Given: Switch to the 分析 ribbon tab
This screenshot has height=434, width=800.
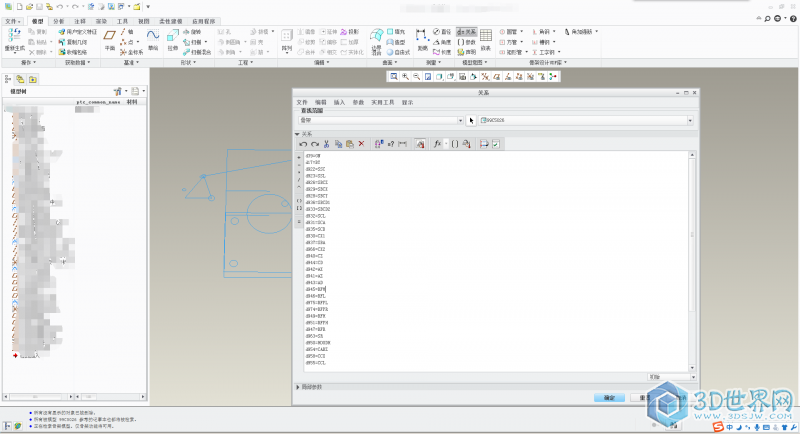Looking at the screenshot, I should click(x=59, y=21).
